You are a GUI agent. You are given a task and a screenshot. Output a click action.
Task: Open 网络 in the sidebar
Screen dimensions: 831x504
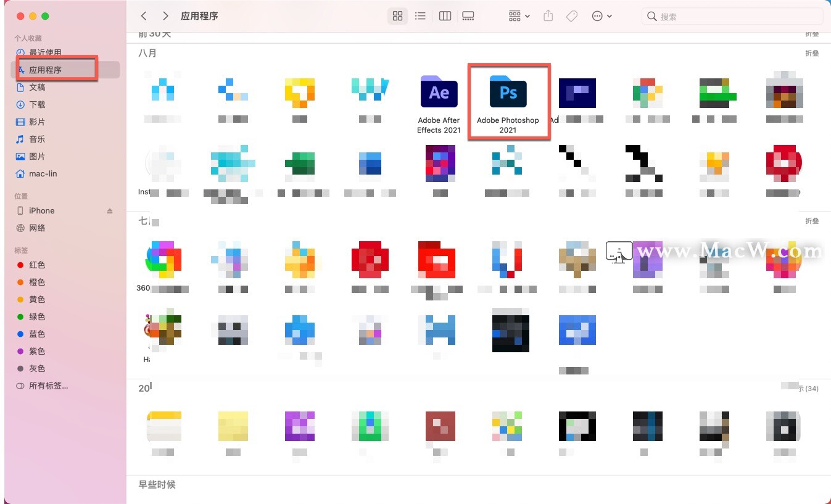pos(37,228)
